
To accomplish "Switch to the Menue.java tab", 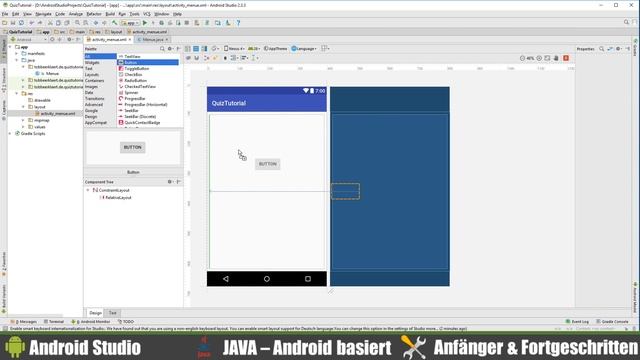I will click(153, 40).
